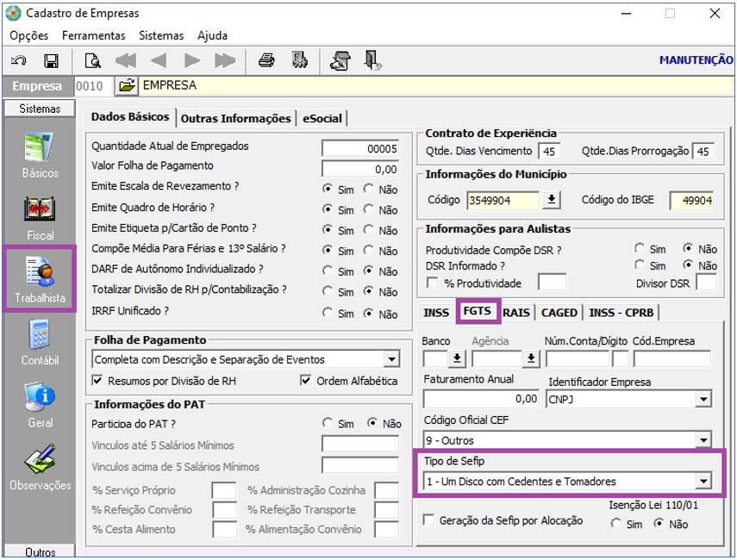This screenshot has height=560, width=737.
Task: Click the Cadastro de Empresas app icon
Action: pos(14,13)
